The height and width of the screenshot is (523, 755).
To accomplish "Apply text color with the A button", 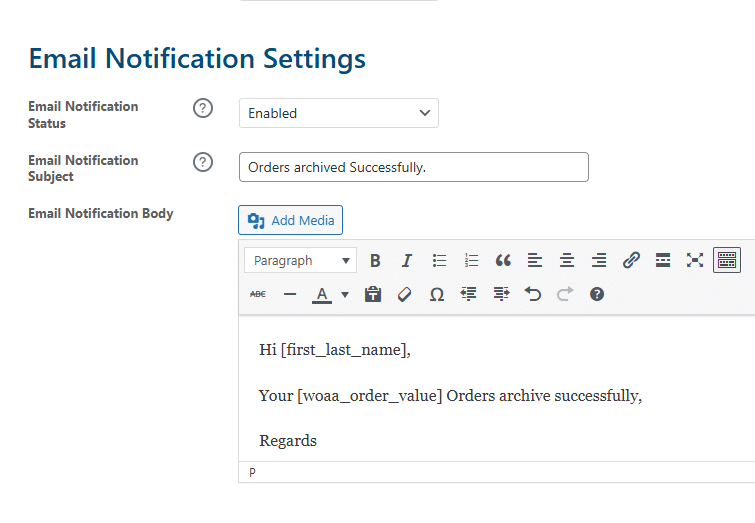I will point(322,294).
